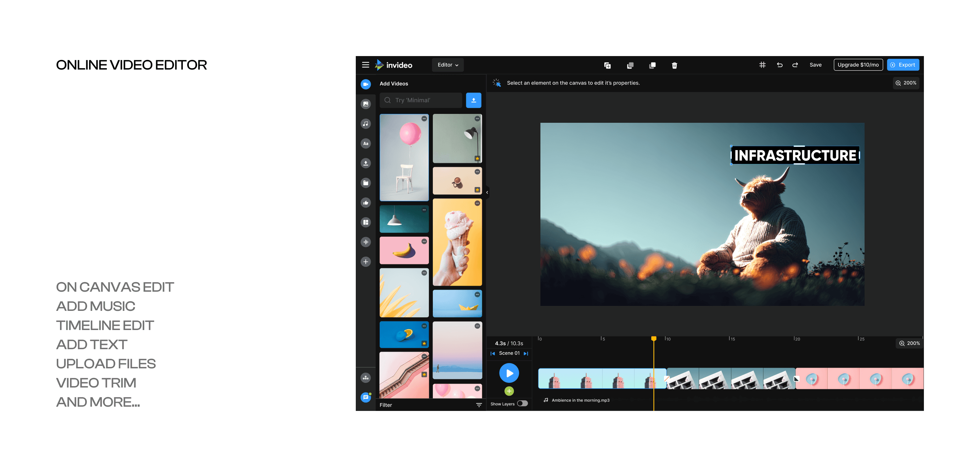Select the pink balloon video thumbnail
The image size is (980, 467).
coord(404,157)
